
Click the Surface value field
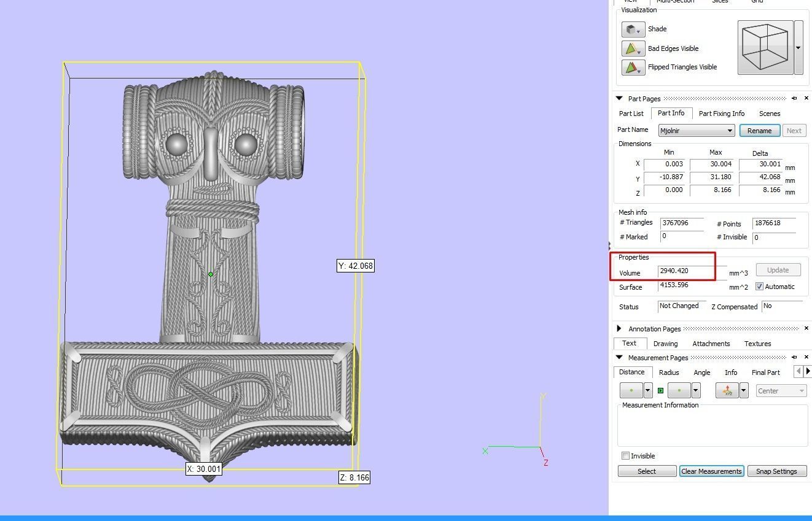click(692, 285)
